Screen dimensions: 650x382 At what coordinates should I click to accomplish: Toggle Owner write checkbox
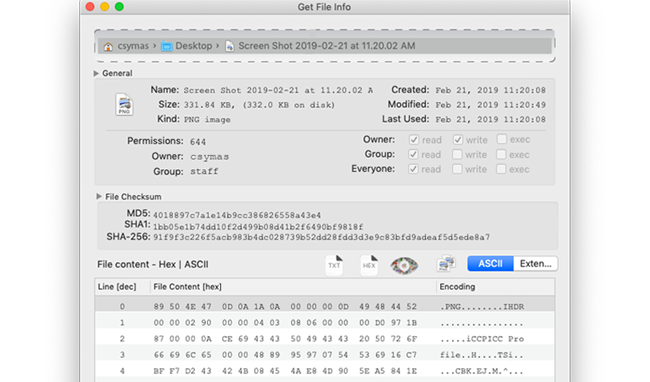tap(457, 140)
